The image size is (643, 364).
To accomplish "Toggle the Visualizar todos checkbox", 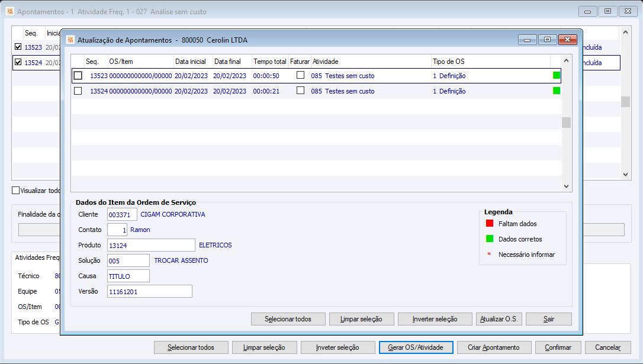I will (15, 190).
